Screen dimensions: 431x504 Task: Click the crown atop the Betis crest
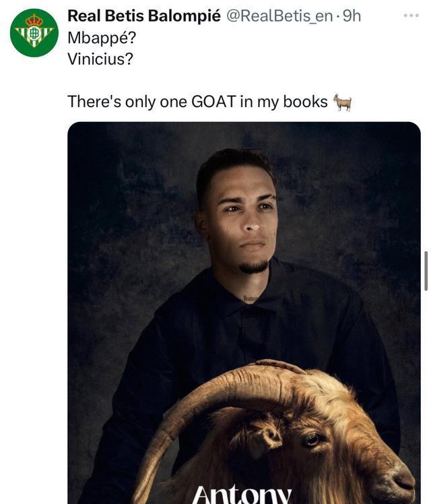click(34, 20)
